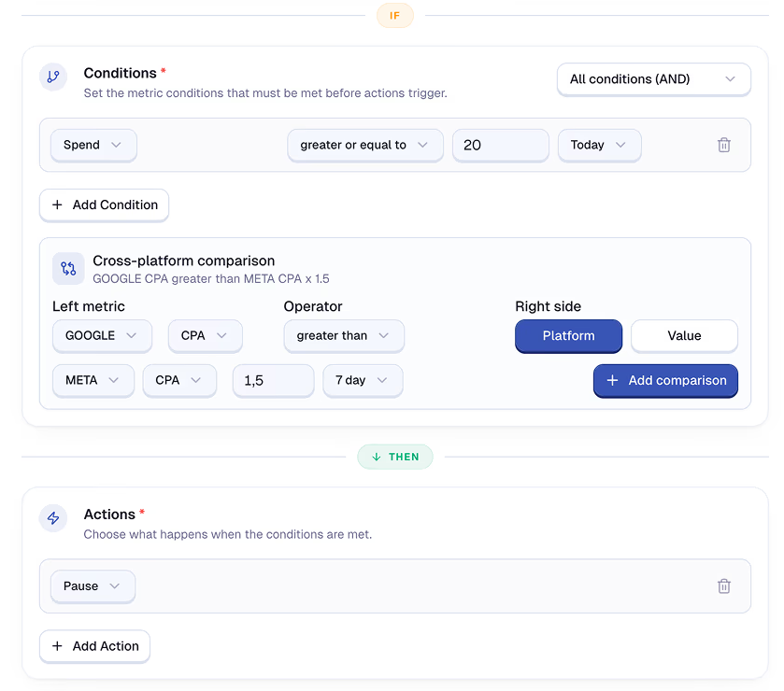Click the Add comparison button
Viewport: 784px width, 691px height.
click(x=665, y=380)
